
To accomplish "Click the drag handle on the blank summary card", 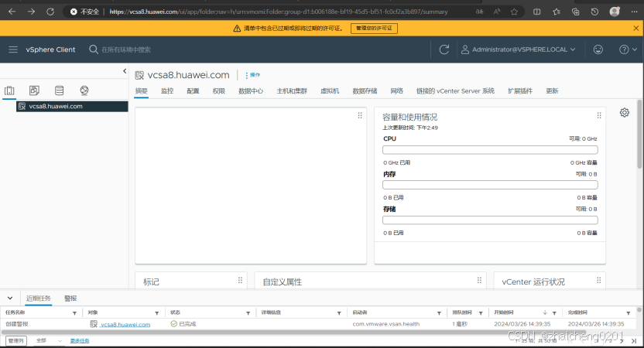I will click(x=360, y=116).
